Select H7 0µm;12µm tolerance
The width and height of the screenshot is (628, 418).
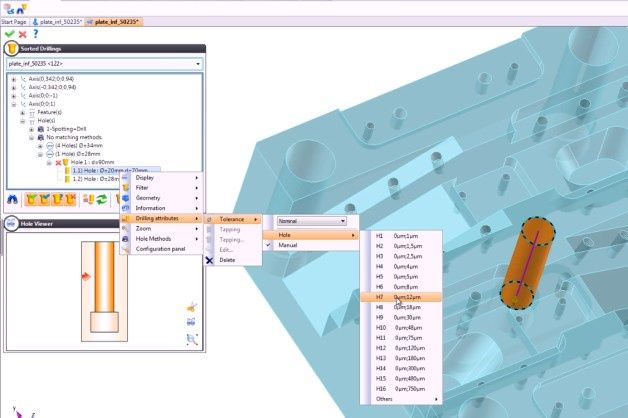click(401, 297)
